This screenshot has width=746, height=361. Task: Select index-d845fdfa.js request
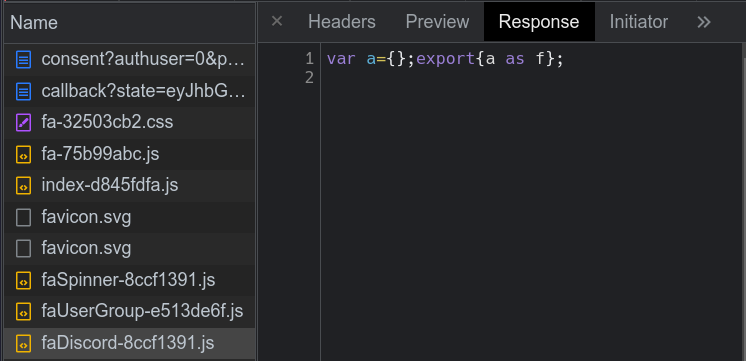(129, 185)
